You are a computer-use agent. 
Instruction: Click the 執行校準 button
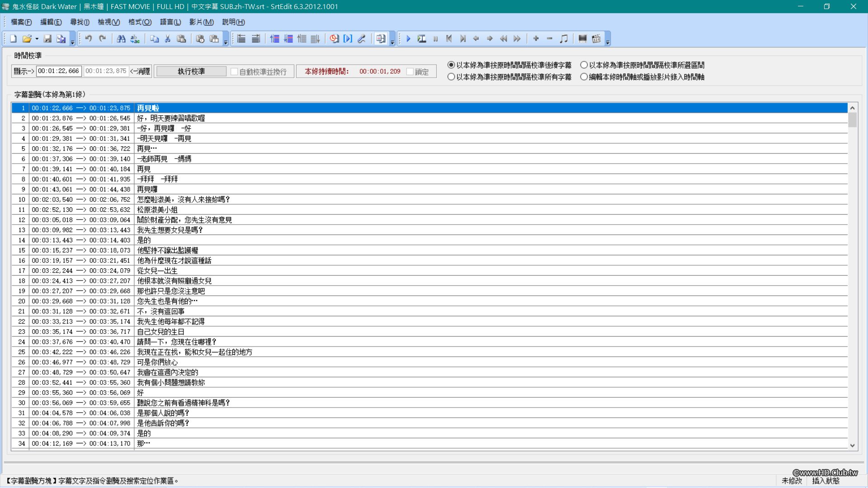coord(191,71)
